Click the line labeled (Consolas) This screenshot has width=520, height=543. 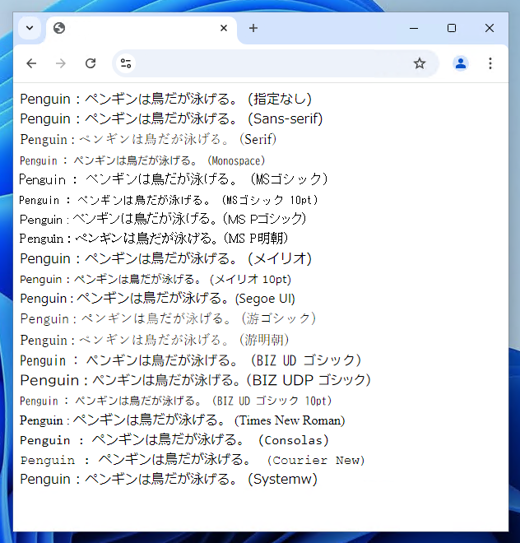tap(174, 440)
